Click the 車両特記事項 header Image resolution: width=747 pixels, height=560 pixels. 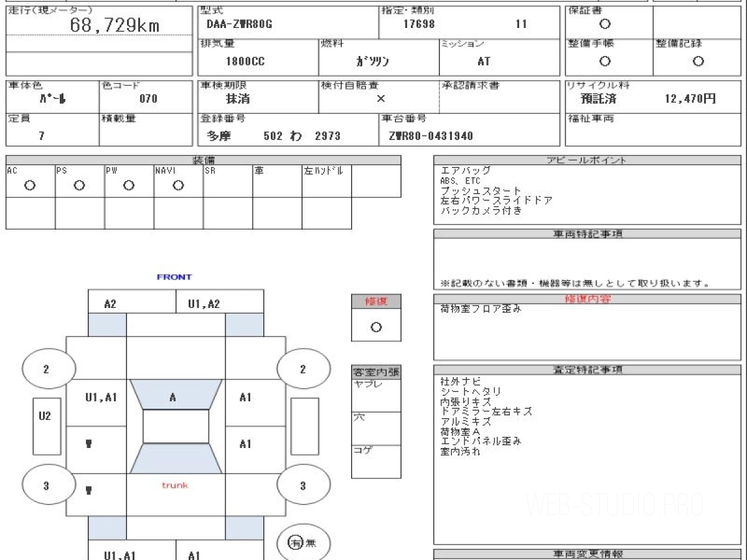pyautogui.click(x=587, y=234)
